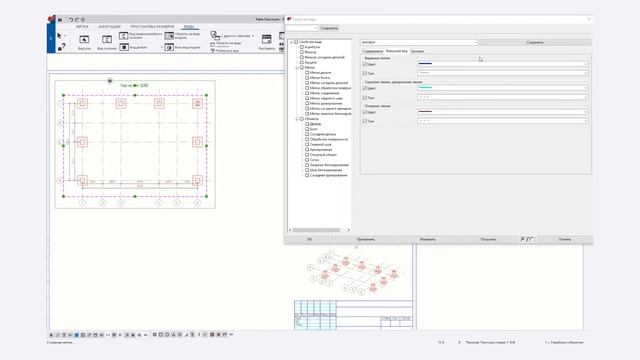Click Отмена button
The height and width of the screenshot is (360, 640).
[564, 239]
